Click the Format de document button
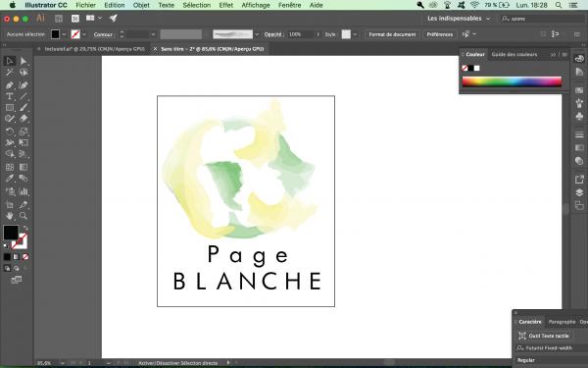The image size is (588, 368). (x=392, y=34)
